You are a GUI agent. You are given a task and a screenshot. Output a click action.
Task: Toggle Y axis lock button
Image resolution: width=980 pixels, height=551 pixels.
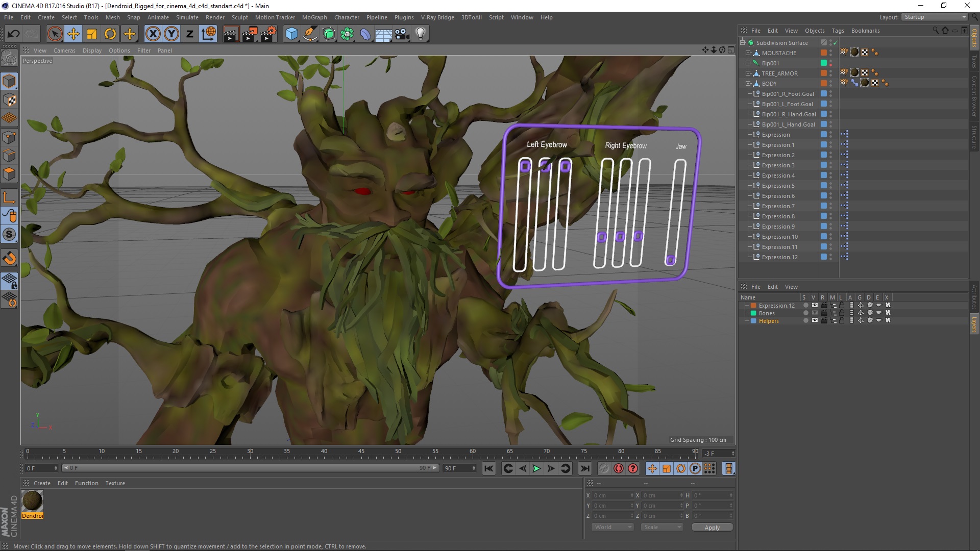(171, 34)
